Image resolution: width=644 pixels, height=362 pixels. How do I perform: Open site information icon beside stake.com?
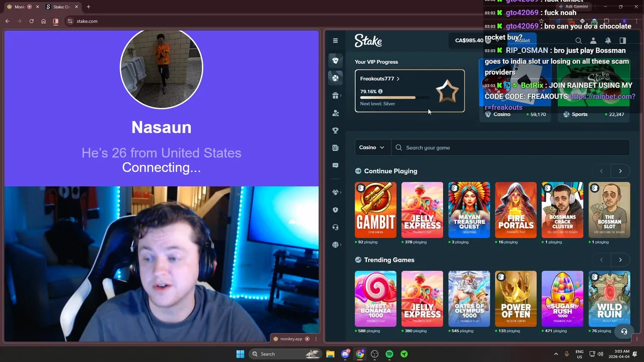coord(70,21)
